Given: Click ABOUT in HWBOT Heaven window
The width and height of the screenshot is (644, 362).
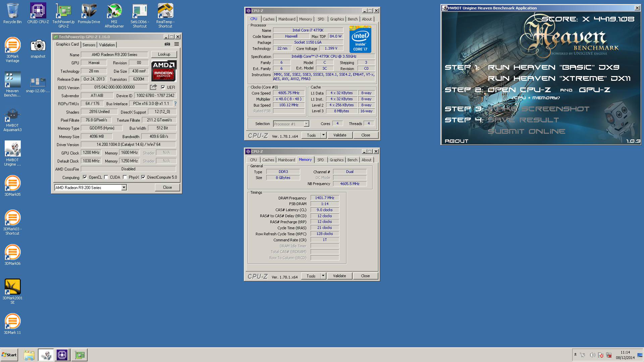Looking at the screenshot, I should (457, 141).
